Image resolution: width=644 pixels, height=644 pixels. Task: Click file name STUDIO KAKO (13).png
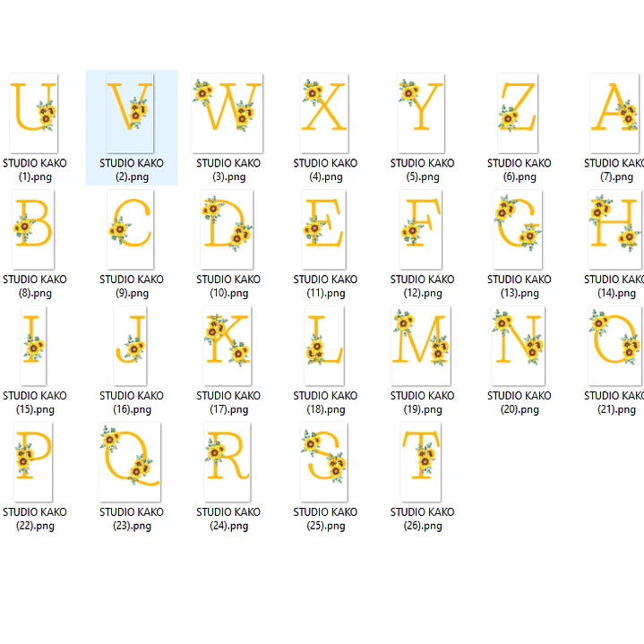pos(519,287)
